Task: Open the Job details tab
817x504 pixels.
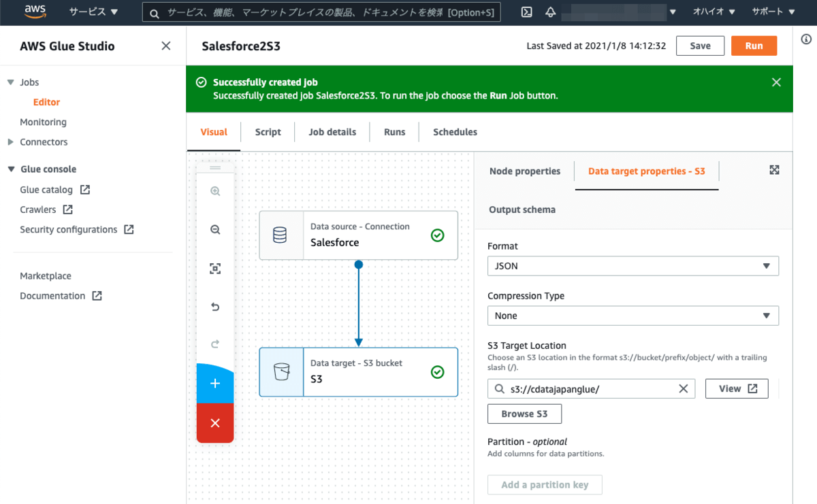Action: point(332,132)
